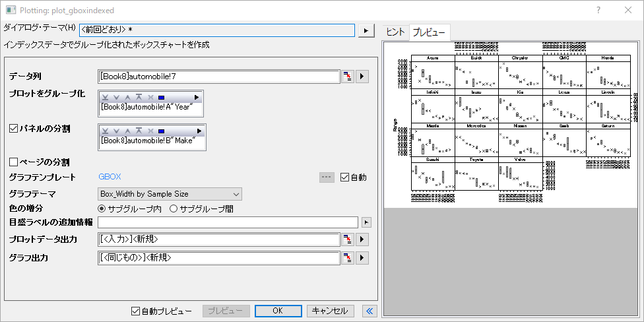This screenshot has width=644, height=322.
Task: Click the キャンセル button
Action: click(x=330, y=311)
